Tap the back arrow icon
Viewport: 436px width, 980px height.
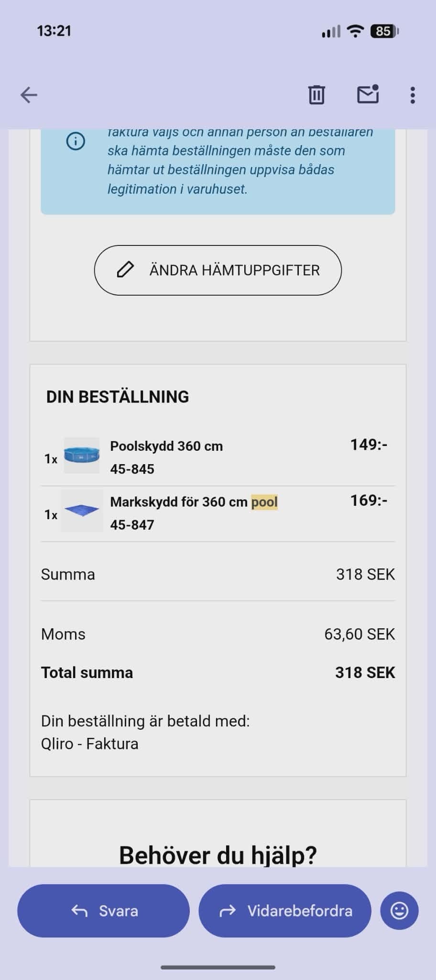tap(29, 95)
